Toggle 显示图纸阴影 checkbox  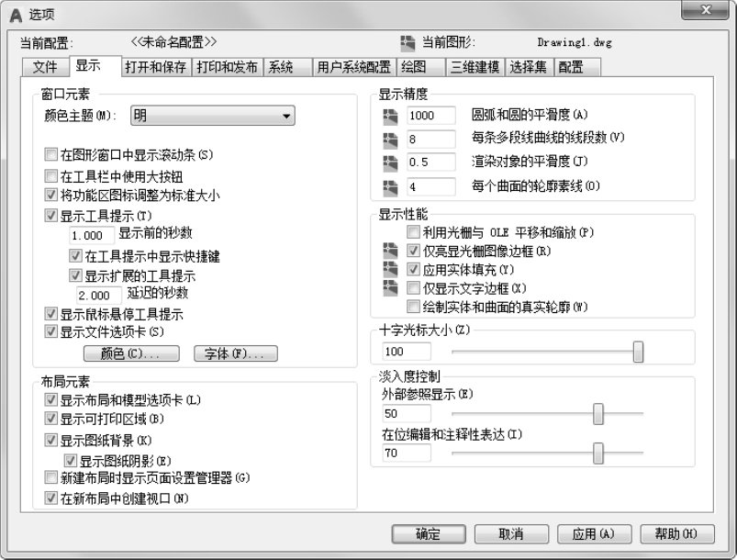coord(71,460)
